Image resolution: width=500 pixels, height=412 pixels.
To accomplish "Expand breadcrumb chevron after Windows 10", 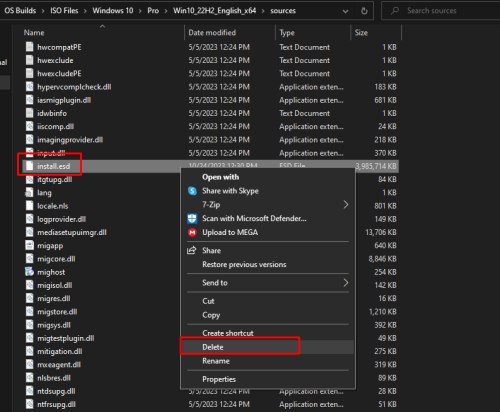I will point(140,11).
